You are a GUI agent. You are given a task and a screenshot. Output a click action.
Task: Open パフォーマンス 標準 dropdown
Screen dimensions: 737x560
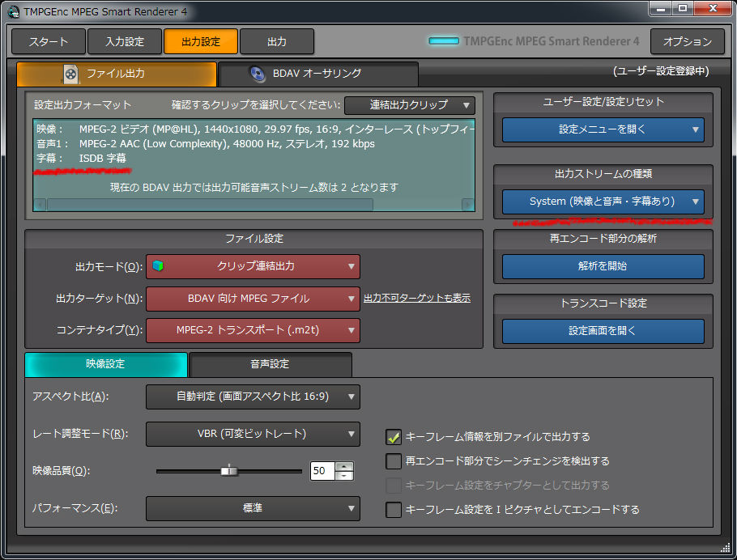[253, 508]
